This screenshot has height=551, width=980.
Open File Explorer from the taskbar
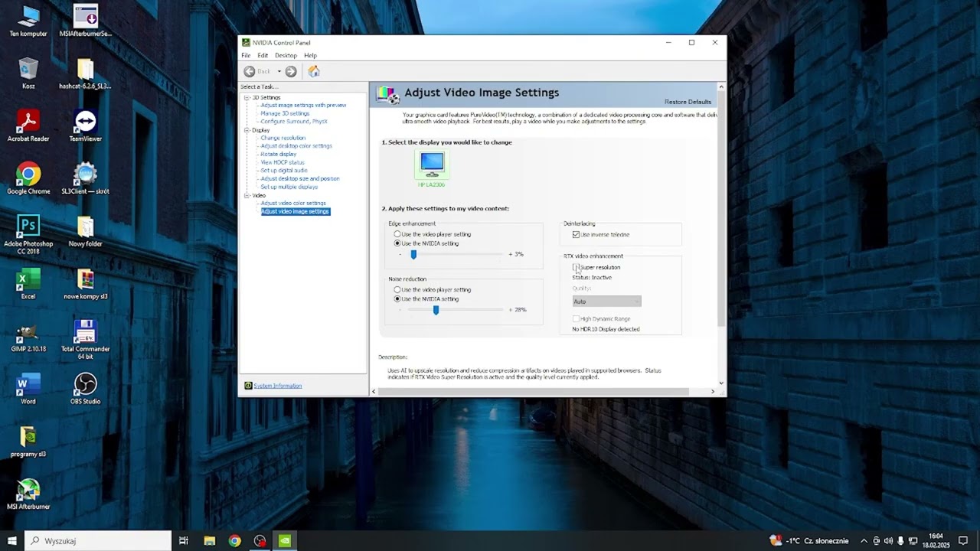pyautogui.click(x=209, y=540)
